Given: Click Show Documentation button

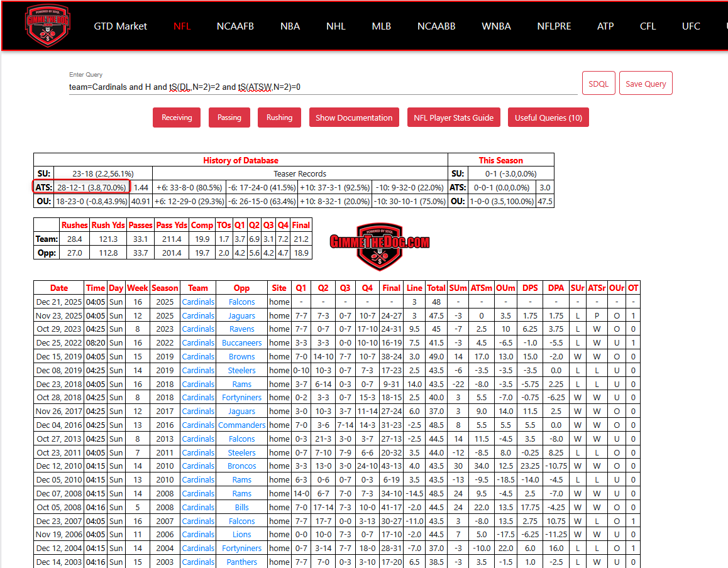Looking at the screenshot, I should (354, 117).
